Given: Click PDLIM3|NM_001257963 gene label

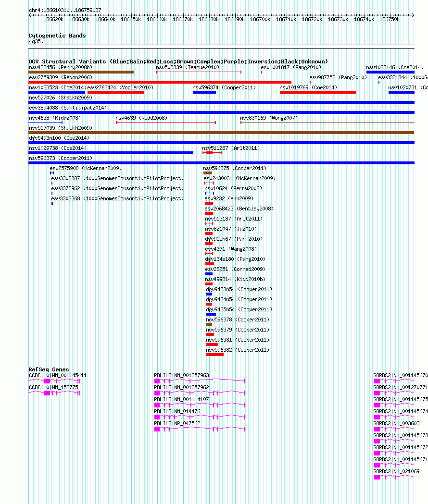Looking at the screenshot, I should (x=181, y=375).
